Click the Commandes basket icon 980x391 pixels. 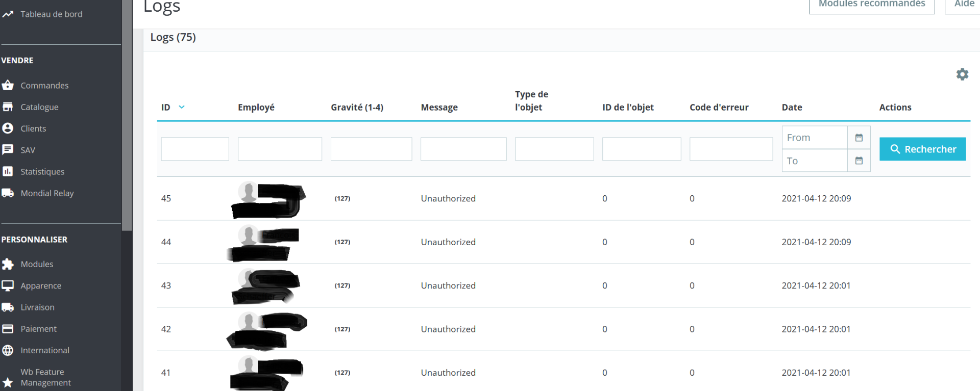point(8,85)
